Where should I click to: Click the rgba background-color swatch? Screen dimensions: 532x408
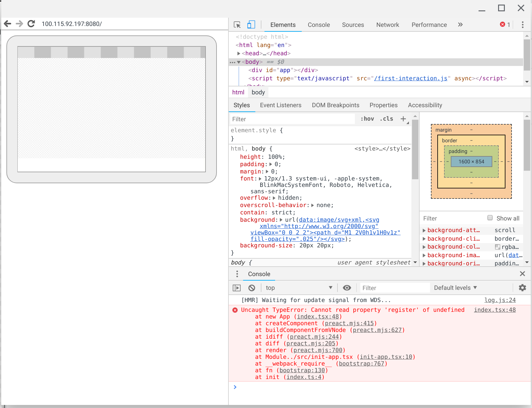tap(497, 247)
